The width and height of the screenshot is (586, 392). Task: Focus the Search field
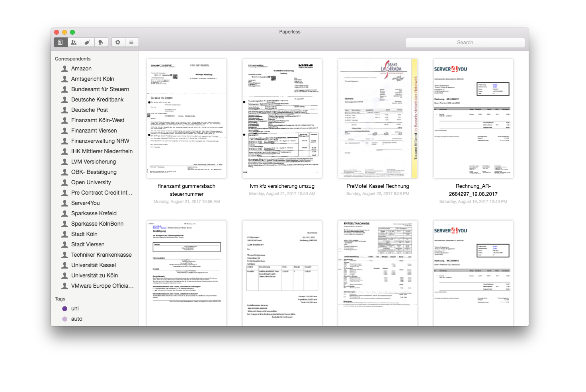(465, 43)
